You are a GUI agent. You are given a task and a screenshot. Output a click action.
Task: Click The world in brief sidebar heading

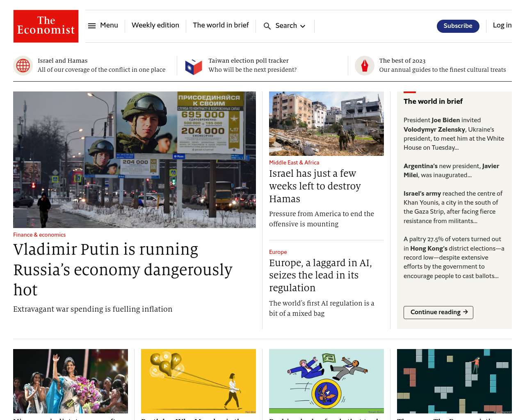coord(433,101)
